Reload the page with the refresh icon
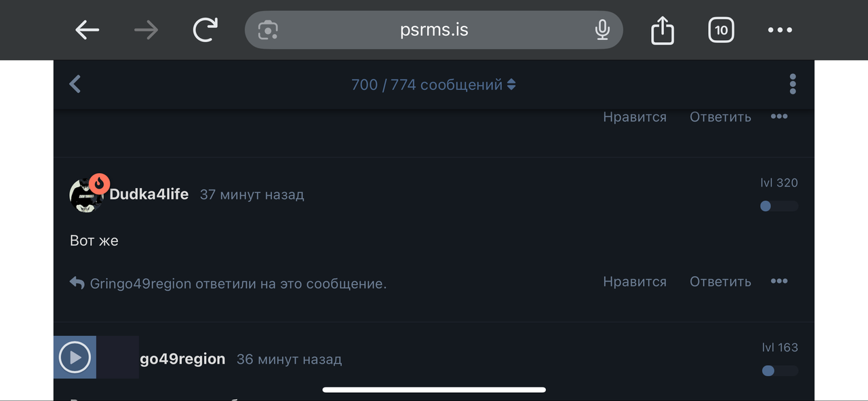The image size is (868, 401). point(205,30)
